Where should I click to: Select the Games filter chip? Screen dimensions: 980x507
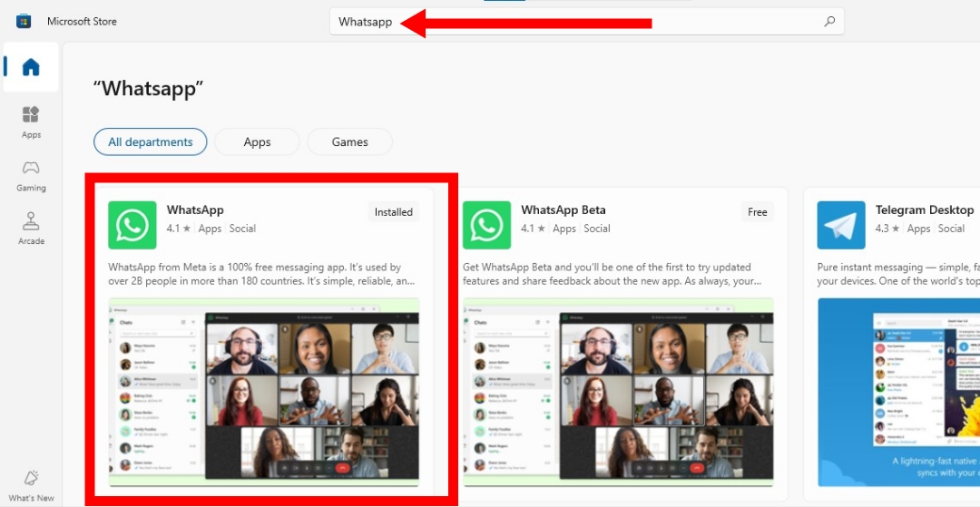(349, 141)
